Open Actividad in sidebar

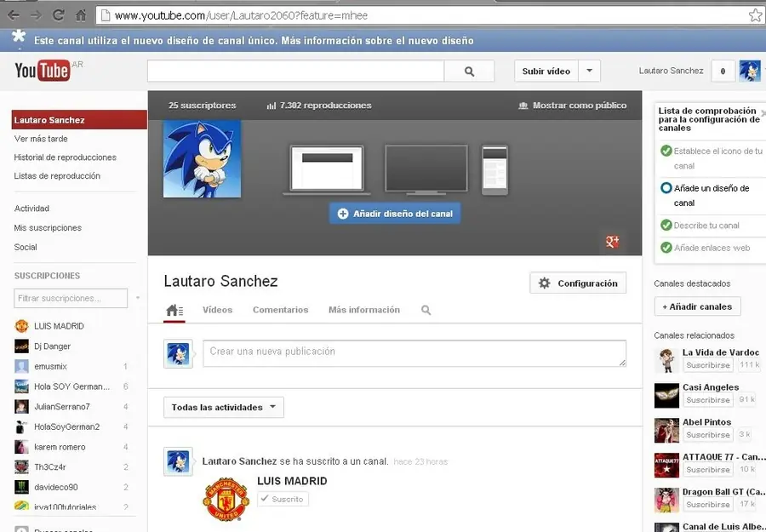pos(31,209)
